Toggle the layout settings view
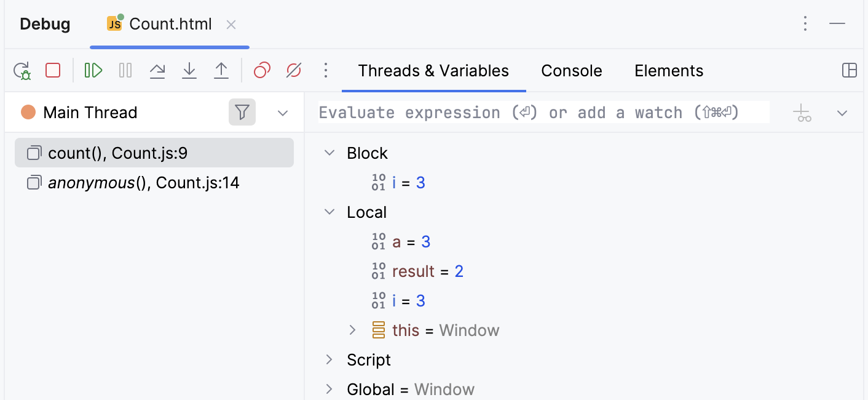This screenshot has height=400, width=868. 849,71
